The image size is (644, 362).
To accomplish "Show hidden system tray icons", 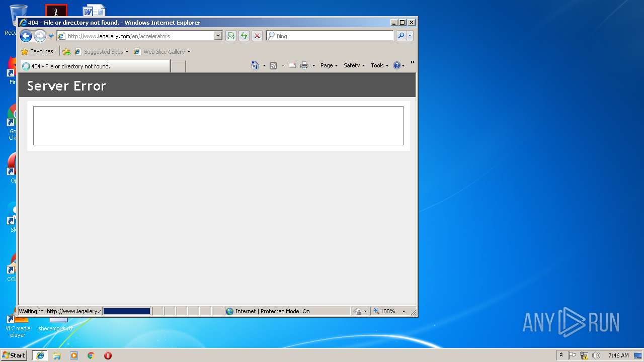I will pyautogui.click(x=561, y=355).
